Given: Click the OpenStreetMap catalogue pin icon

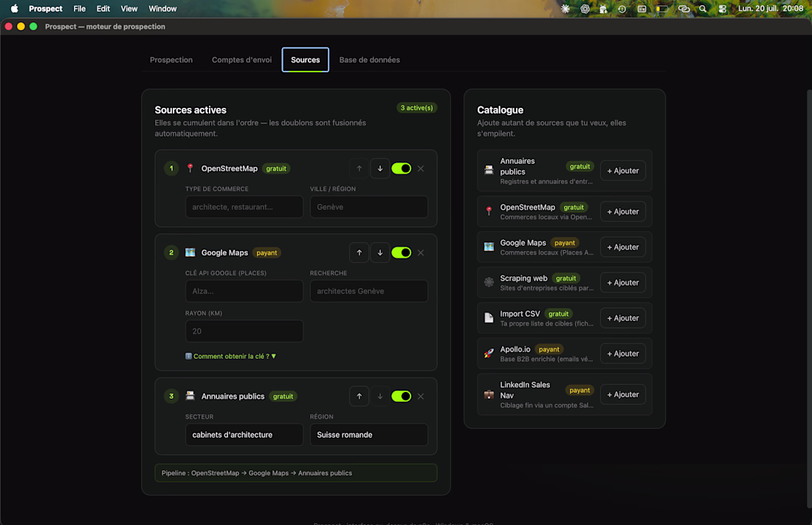Looking at the screenshot, I should pos(489,211).
